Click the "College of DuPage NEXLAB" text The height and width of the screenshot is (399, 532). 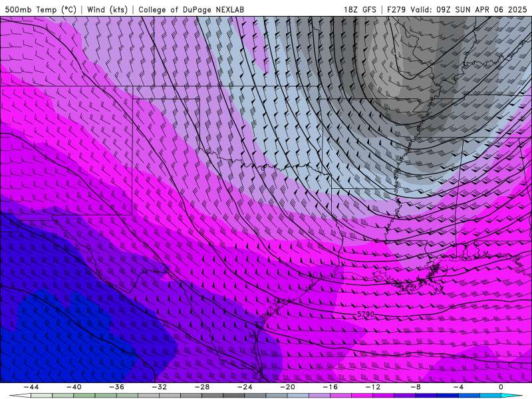[191, 9]
